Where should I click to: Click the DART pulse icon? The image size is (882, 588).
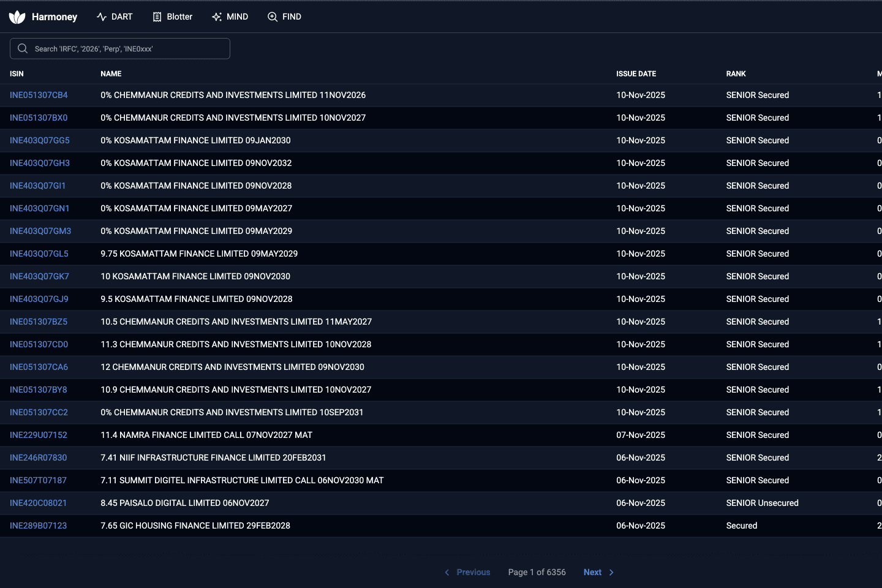(102, 17)
